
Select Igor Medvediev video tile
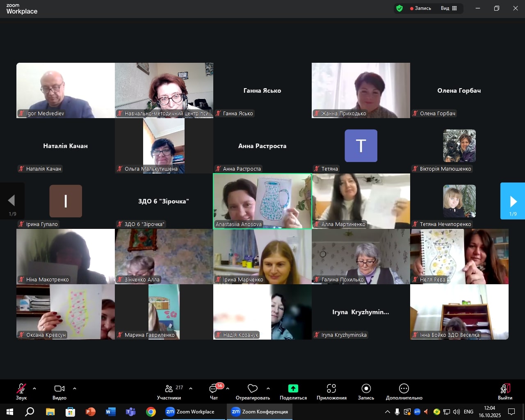pyautogui.click(x=66, y=90)
